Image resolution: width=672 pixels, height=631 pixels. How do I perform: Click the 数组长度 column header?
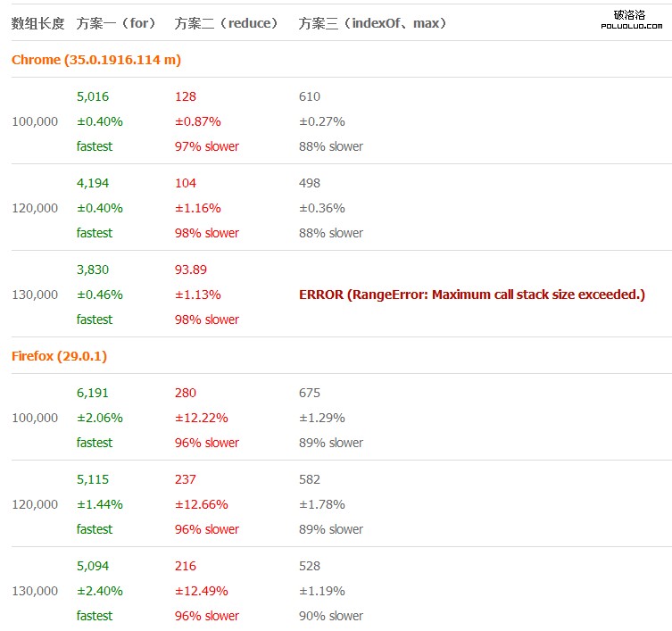coord(37,23)
